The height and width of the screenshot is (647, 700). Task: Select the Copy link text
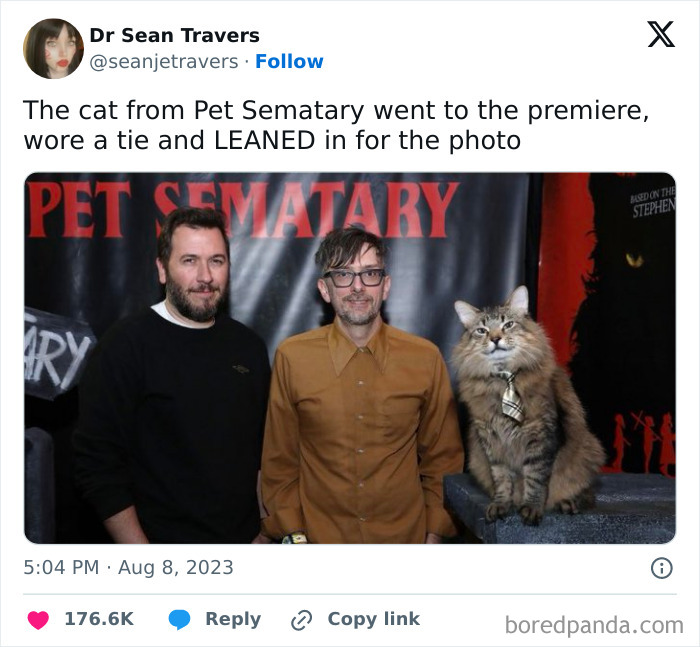pyautogui.click(x=374, y=619)
